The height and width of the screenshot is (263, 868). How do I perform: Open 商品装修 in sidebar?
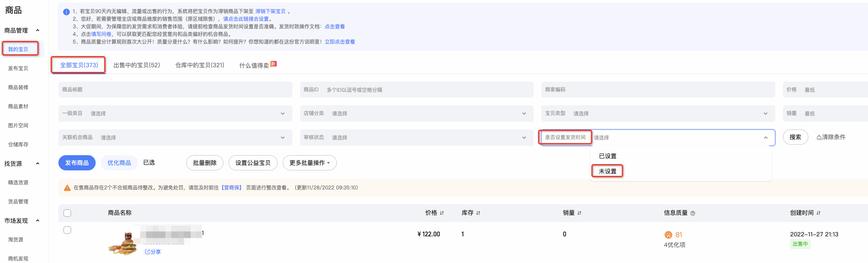(18, 88)
